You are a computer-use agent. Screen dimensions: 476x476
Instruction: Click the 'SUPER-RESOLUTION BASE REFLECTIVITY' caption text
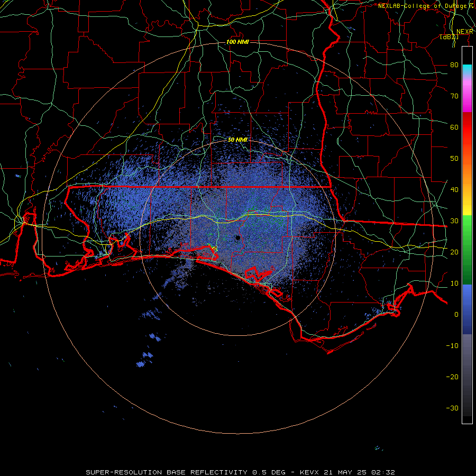click(167, 472)
